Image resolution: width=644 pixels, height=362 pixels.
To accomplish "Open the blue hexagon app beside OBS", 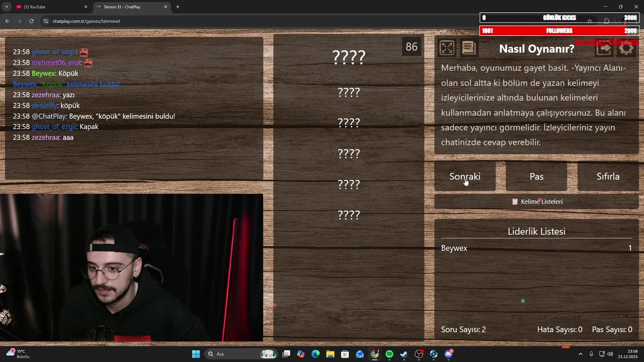I will tap(434, 354).
